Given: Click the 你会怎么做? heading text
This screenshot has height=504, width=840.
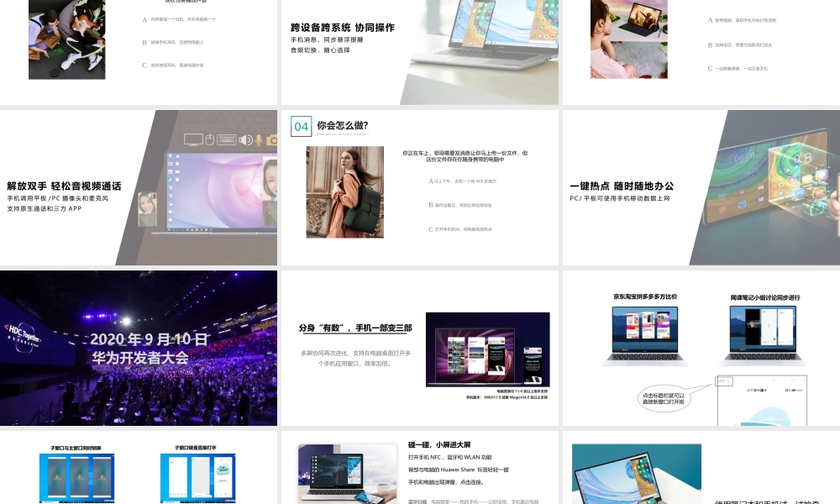Looking at the screenshot, I should point(342,126).
